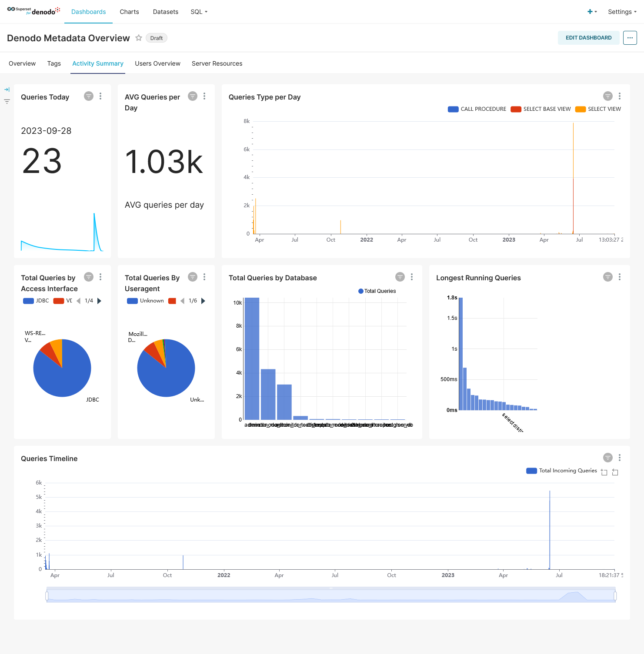Viewport: 644px width, 654px height.
Task: Click right handle of timeline zoom slider
Action: (x=615, y=595)
